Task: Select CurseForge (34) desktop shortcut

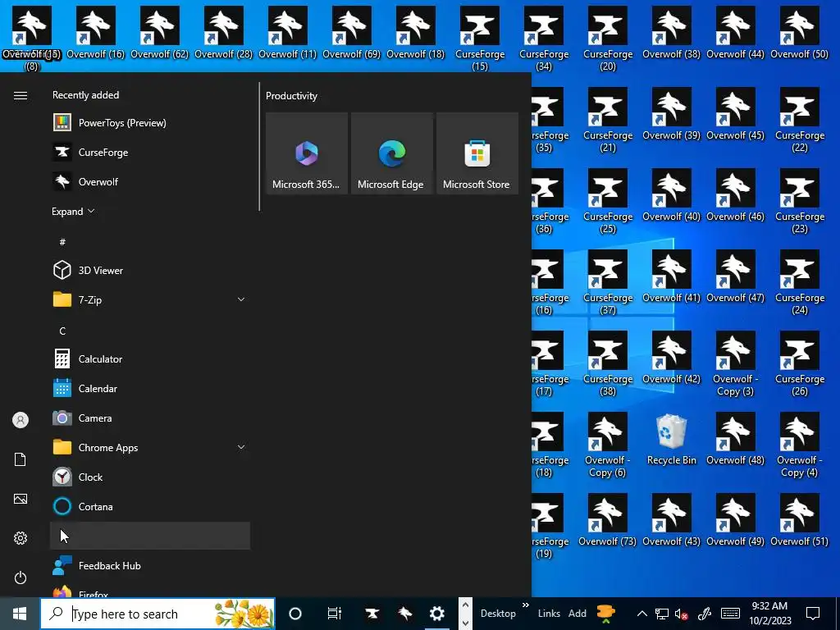Action: [544, 39]
